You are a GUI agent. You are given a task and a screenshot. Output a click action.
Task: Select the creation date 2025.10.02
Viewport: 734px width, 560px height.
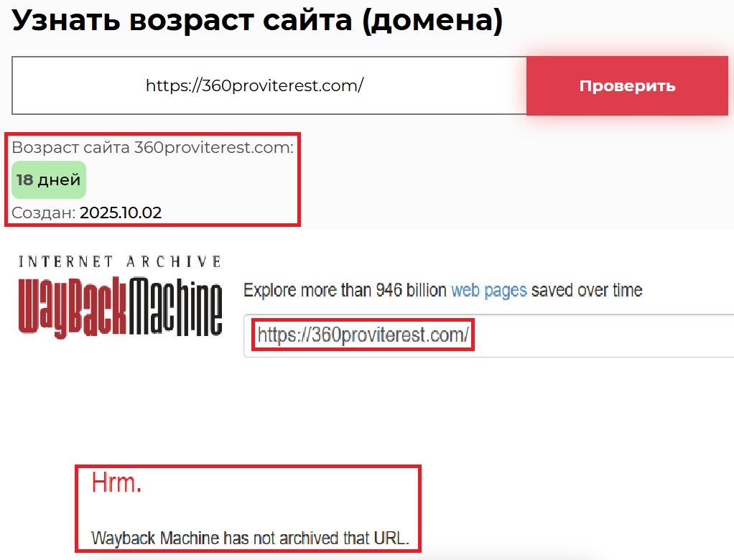pos(121,213)
